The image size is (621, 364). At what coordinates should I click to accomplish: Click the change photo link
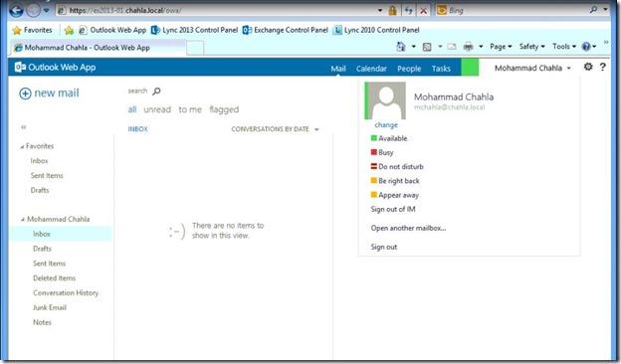[386, 125]
